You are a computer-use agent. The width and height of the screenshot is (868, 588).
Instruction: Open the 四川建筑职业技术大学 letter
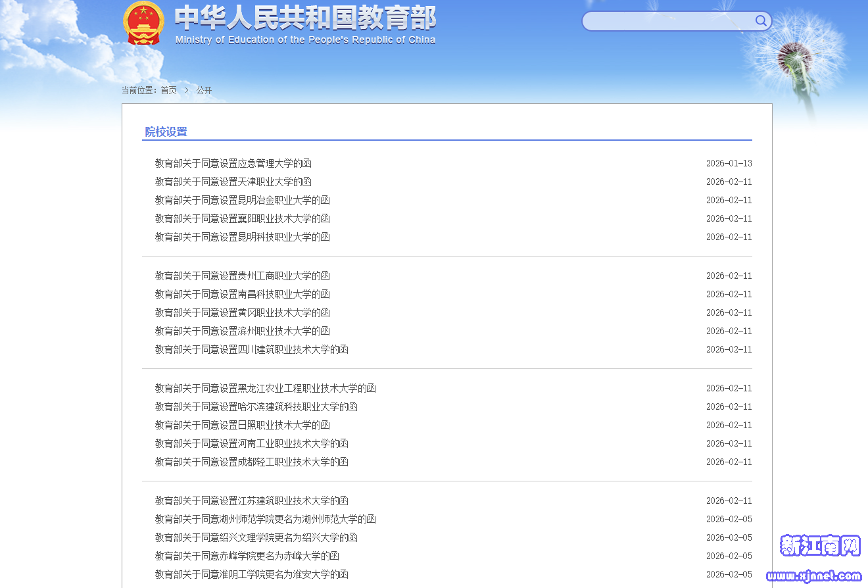click(x=251, y=349)
